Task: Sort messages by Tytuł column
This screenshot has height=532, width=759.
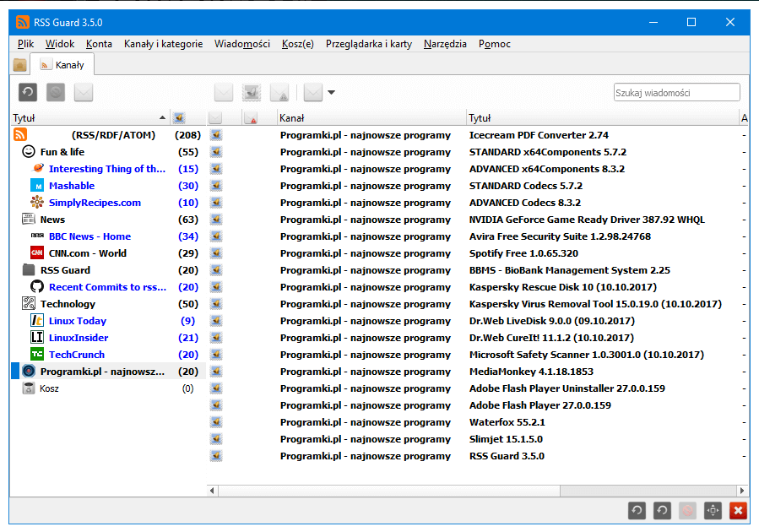Action: click(x=603, y=117)
